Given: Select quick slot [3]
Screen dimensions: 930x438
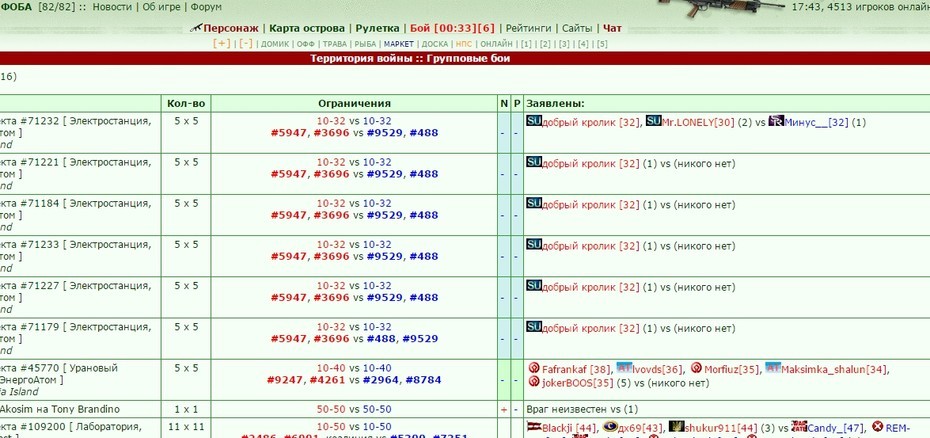Looking at the screenshot, I should pyautogui.click(x=564, y=44).
